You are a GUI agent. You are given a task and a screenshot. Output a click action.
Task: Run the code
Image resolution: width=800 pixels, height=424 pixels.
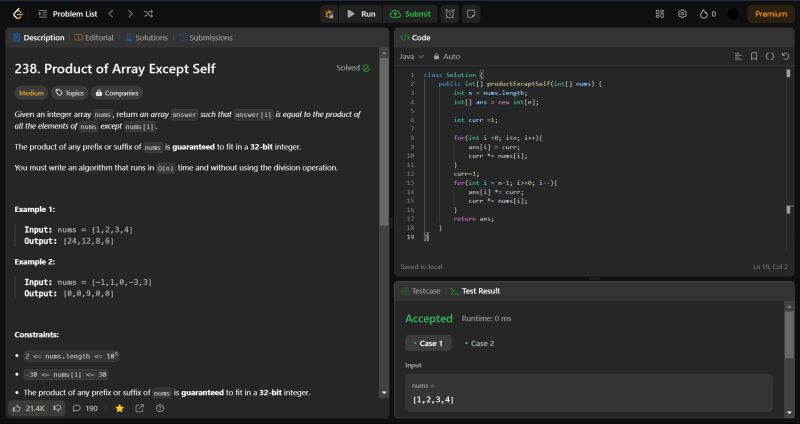click(361, 14)
